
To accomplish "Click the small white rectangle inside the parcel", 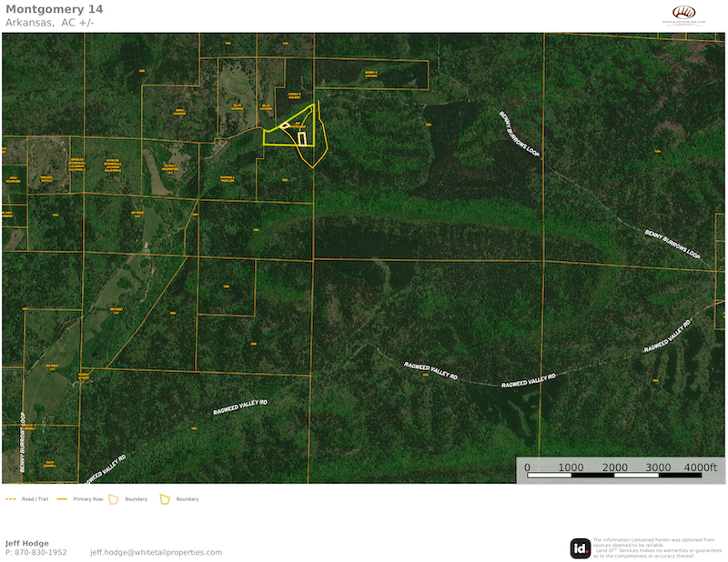I will point(301,138).
